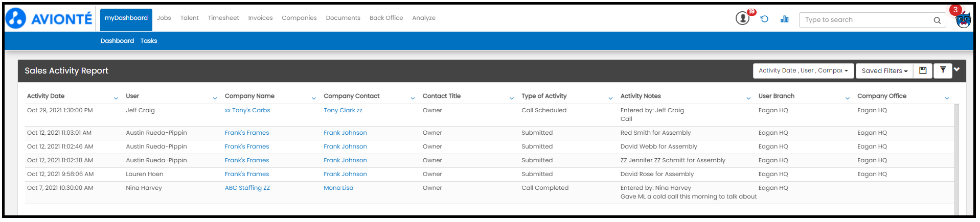
Task: Open the Talent menu
Action: [189, 18]
